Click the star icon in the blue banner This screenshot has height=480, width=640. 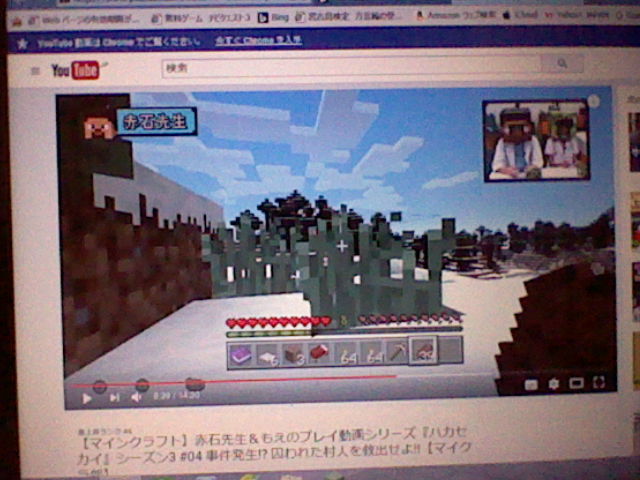[x=22, y=44]
